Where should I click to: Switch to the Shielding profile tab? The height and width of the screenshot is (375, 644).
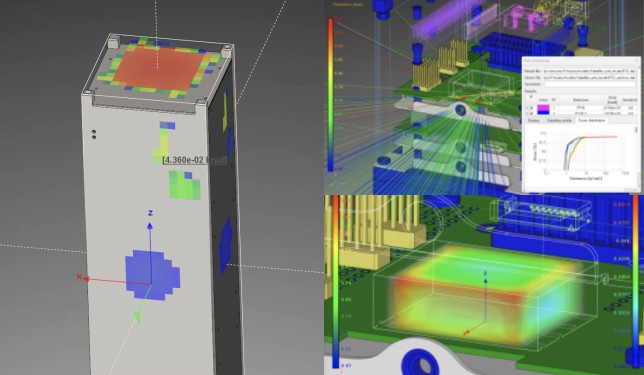559,120
